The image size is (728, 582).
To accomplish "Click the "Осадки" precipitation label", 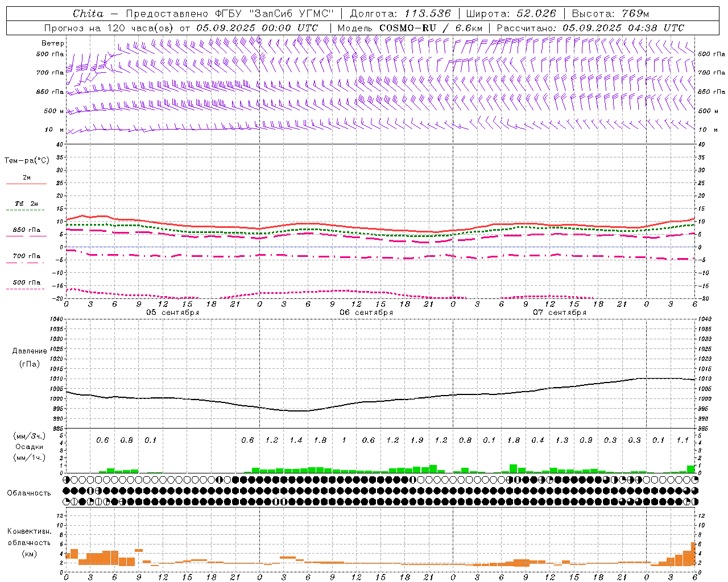I will (x=30, y=447).
